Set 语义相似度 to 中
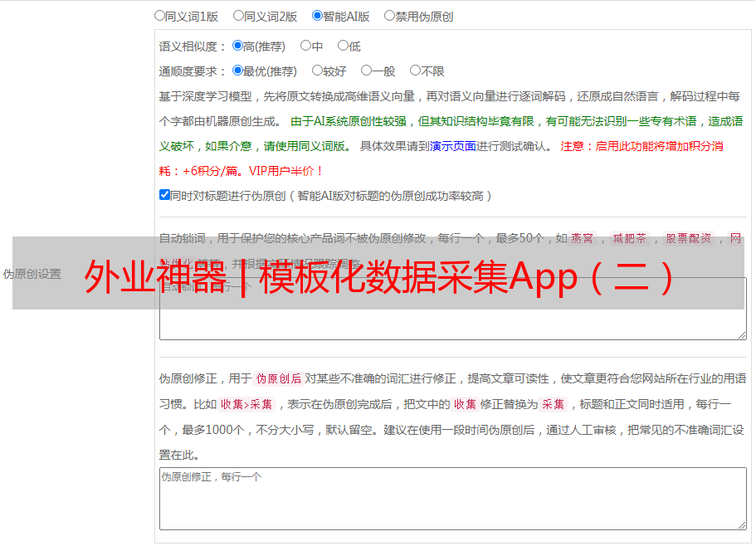This screenshot has height=546, width=756. tap(305, 46)
